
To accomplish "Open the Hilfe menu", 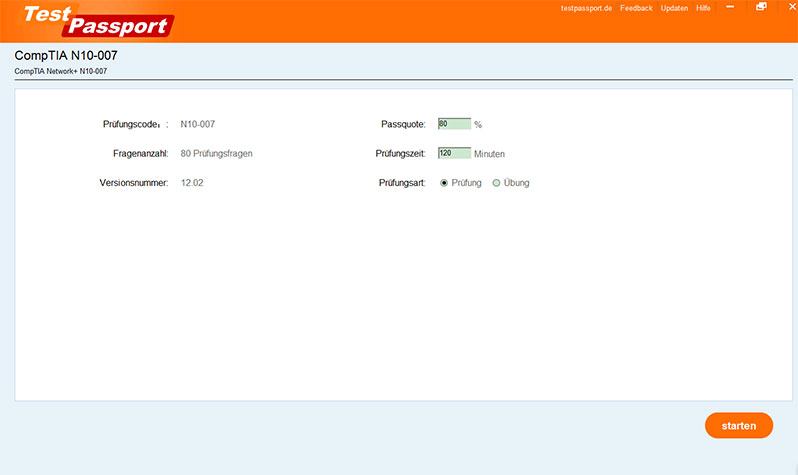I will pos(703,8).
